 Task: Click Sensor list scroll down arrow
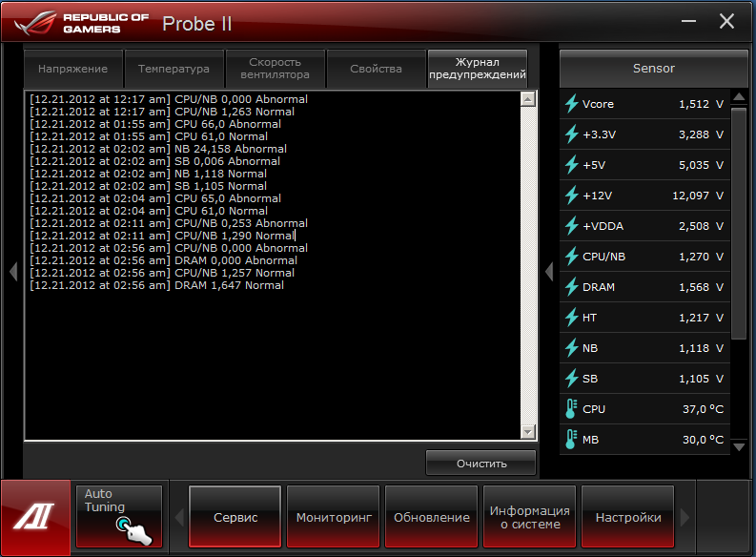[739, 447]
